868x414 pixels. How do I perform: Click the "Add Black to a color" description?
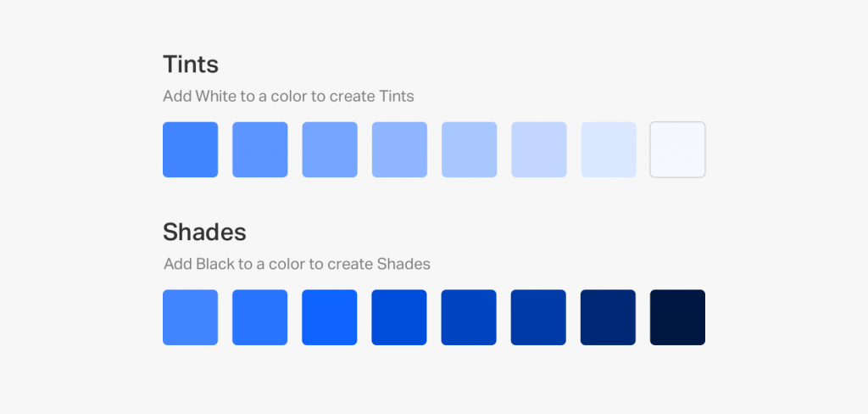point(297,264)
